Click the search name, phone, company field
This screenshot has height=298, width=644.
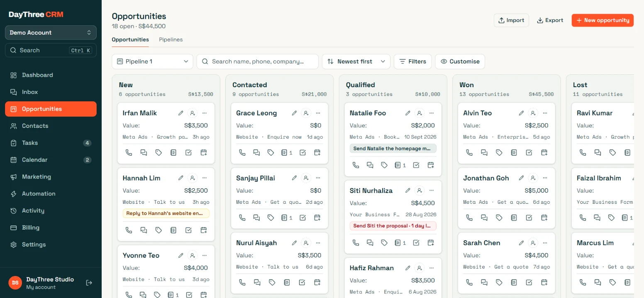[257, 61]
